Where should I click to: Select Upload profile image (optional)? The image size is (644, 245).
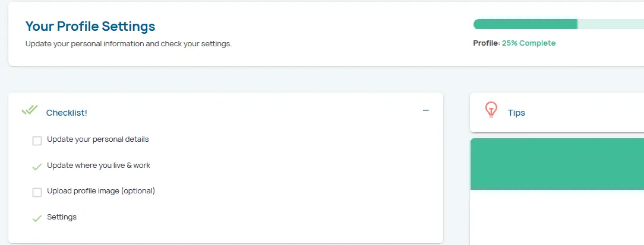pyautogui.click(x=101, y=191)
